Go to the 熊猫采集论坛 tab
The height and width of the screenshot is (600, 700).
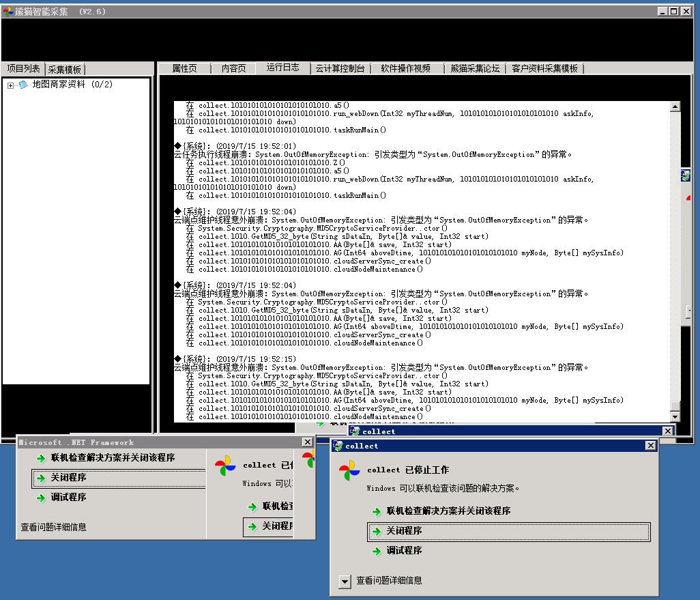tap(475, 68)
